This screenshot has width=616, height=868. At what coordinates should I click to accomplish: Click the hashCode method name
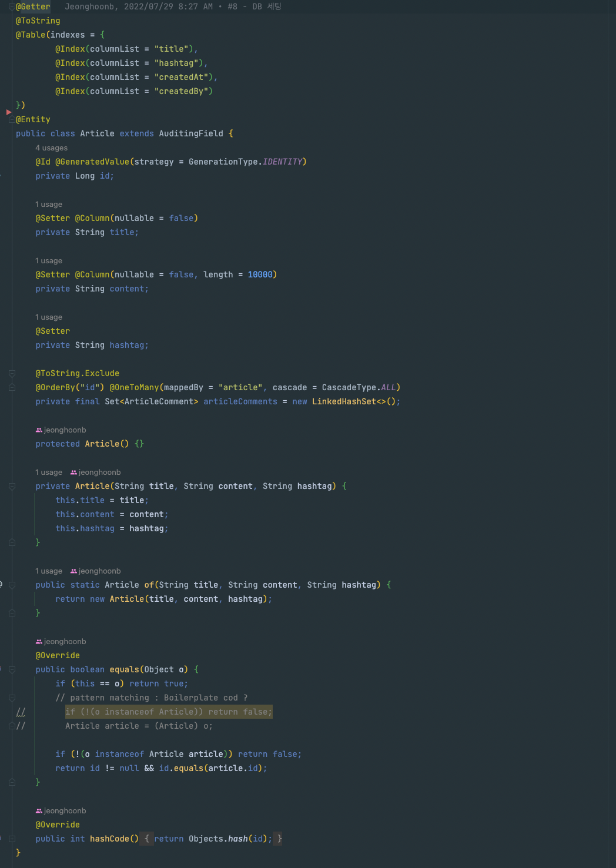coord(109,839)
